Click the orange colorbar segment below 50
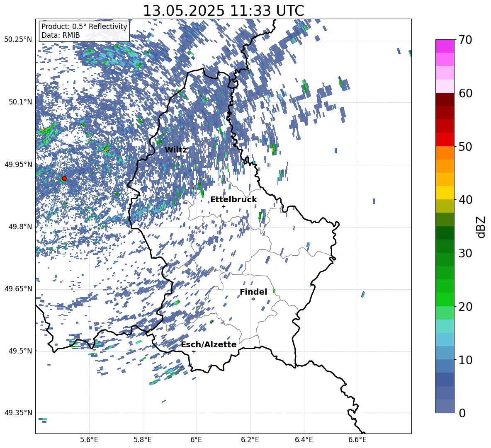Viewport: 491px width, 448px height. 445,153
